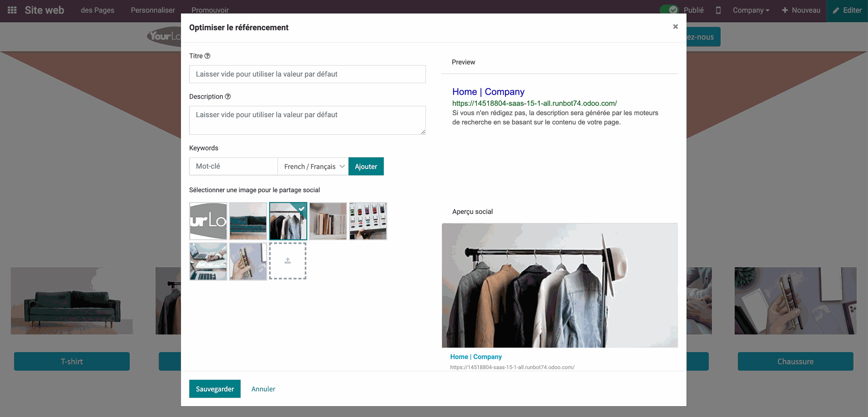Screen dimensions: 868x417
Task: Click the Nouveau plus button
Action: pyautogui.click(x=801, y=10)
